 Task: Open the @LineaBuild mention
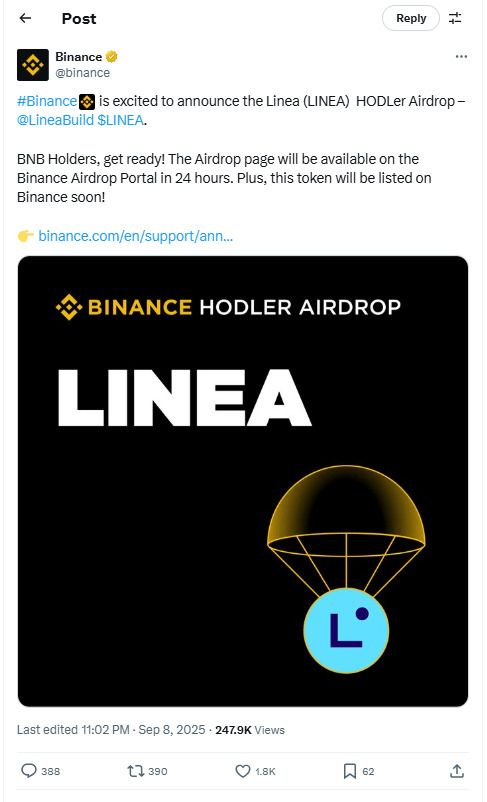55,120
